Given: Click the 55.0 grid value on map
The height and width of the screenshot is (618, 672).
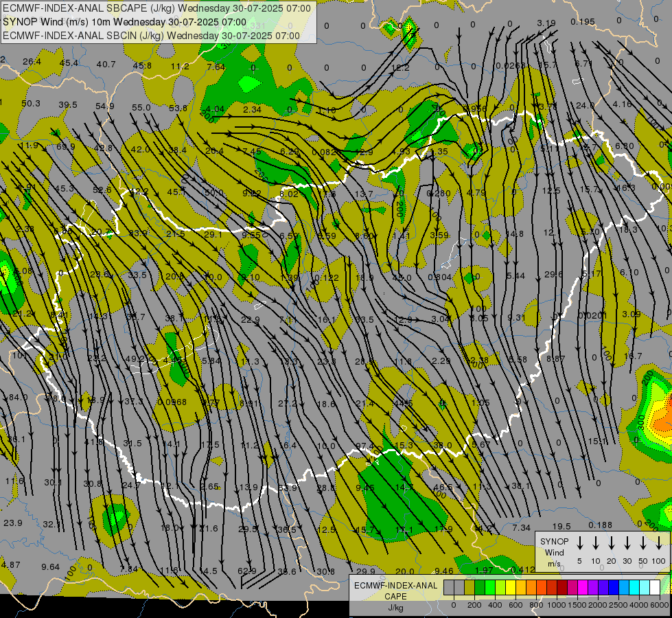Looking at the screenshot, I should [141, 107].
